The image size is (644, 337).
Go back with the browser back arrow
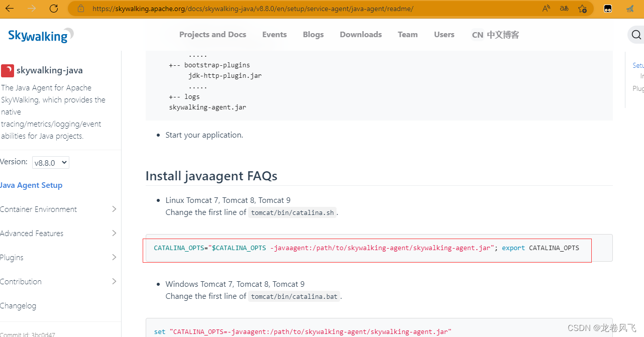pos(10,9)
